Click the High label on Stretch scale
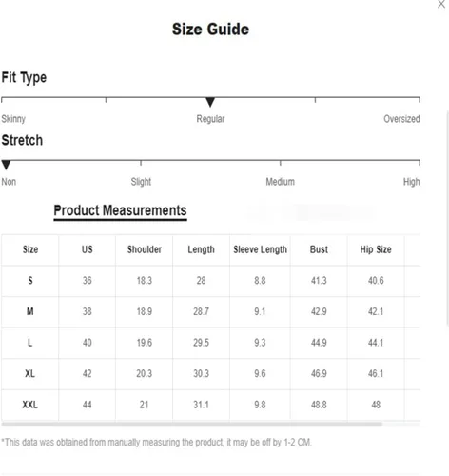 point(412,182)
